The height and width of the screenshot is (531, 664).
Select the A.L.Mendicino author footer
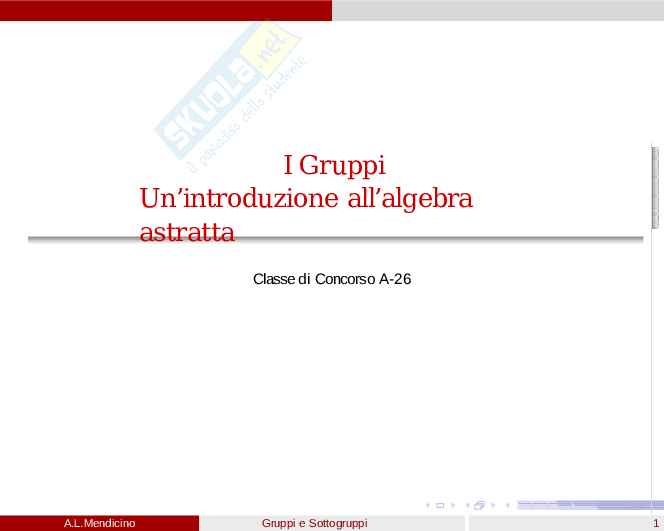click(99, 523)
